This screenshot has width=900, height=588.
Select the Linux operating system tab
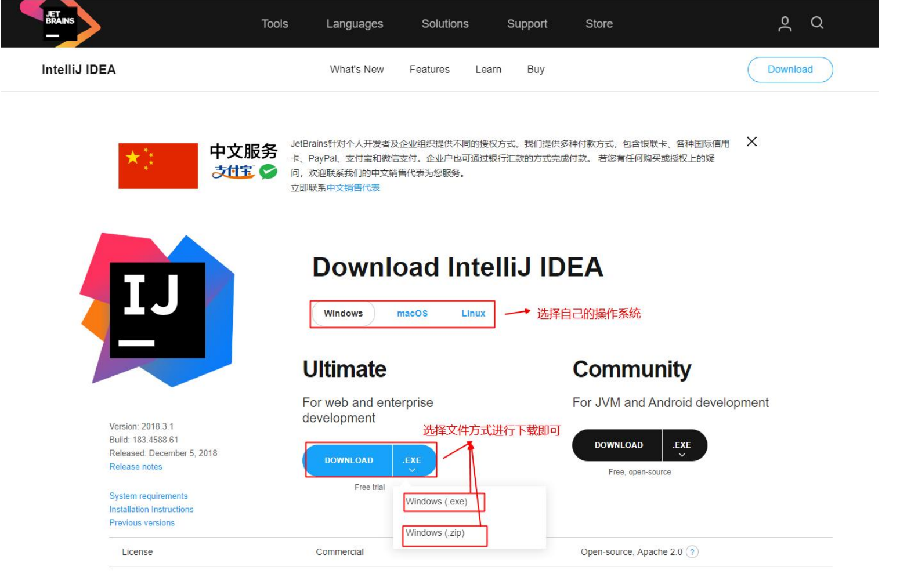[473, 314]
